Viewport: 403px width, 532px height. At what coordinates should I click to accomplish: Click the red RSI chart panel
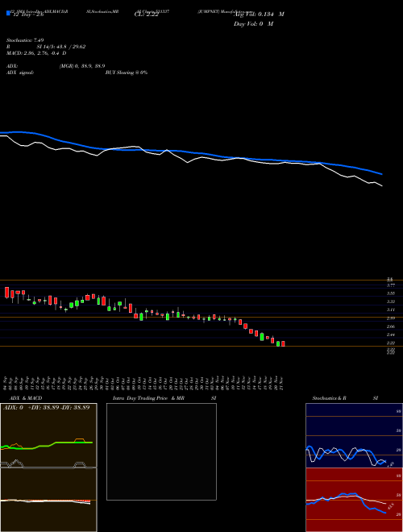coord(354,500)
